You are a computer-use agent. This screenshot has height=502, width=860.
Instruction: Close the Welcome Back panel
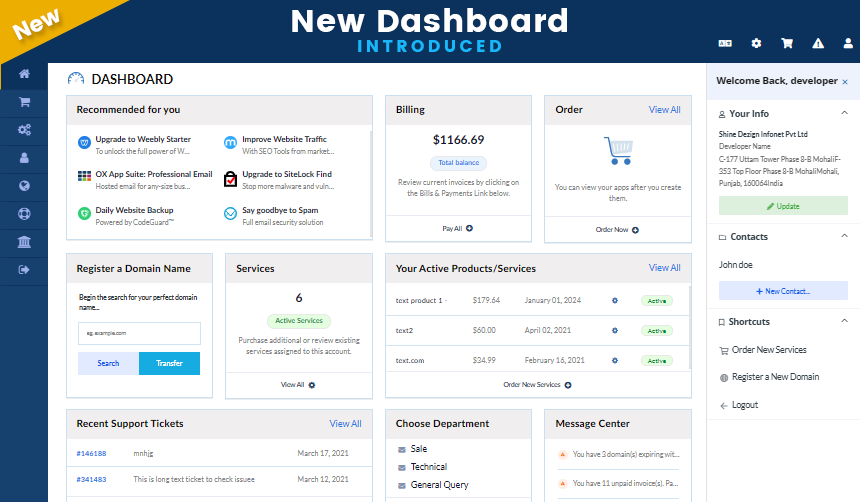click(x=845, y=82)
